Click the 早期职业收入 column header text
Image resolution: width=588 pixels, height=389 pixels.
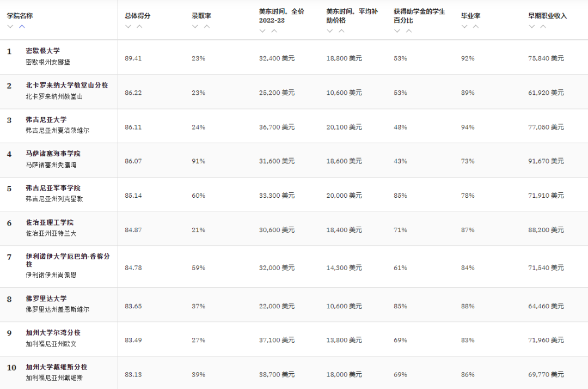(x=547, y=16)
